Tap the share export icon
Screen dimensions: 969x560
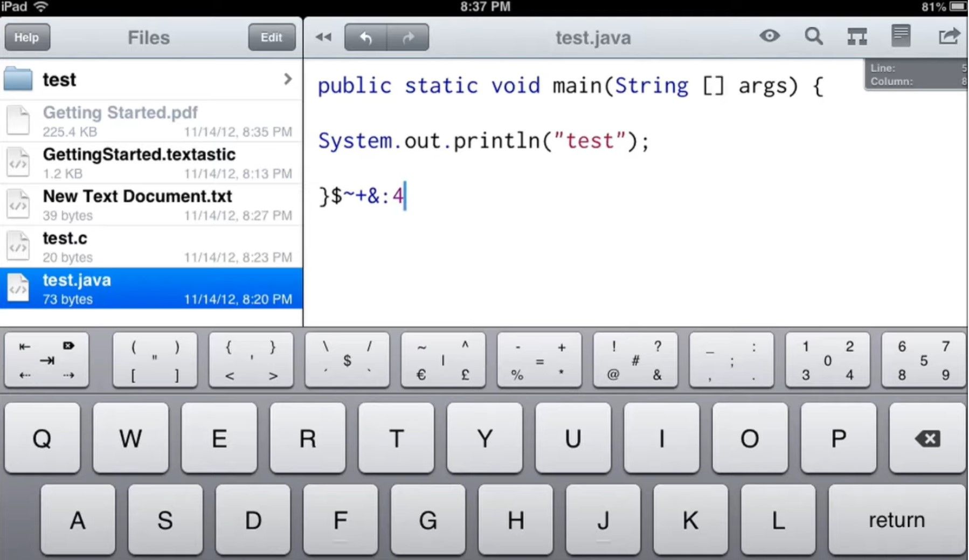pos(949,37)
